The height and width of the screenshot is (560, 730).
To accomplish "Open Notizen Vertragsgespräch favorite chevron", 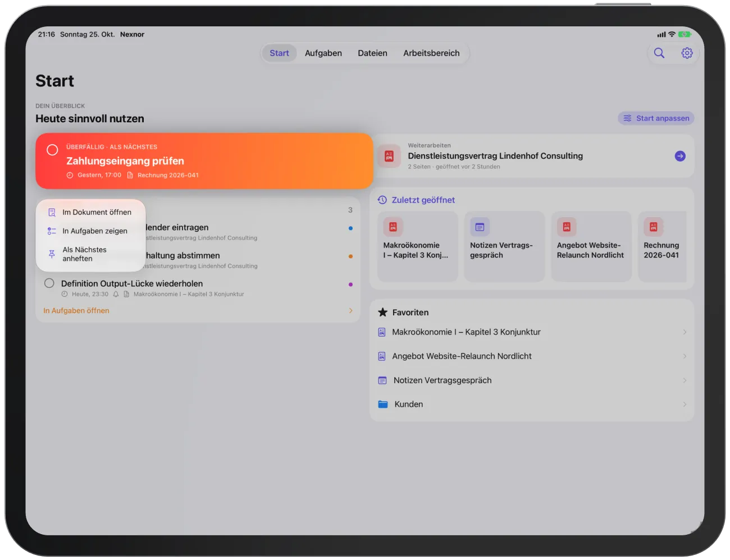I will pyautogui.click(x=685, y=380).
